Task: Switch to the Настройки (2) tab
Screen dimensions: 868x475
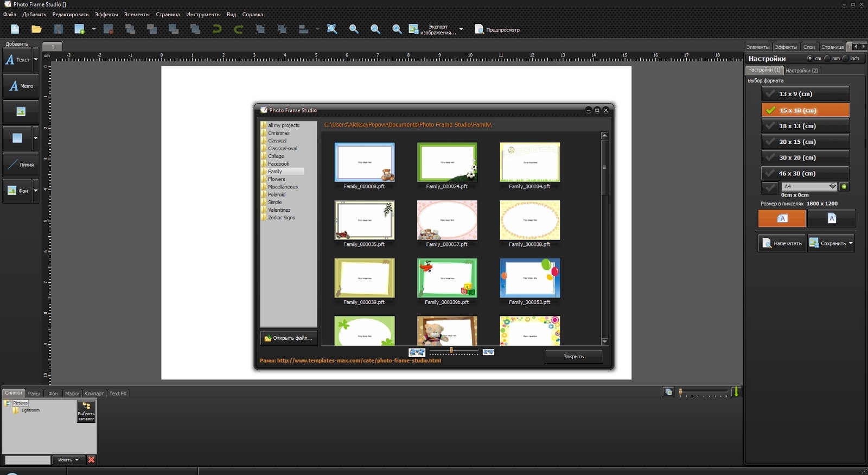Action: click(x=802, y=71)
